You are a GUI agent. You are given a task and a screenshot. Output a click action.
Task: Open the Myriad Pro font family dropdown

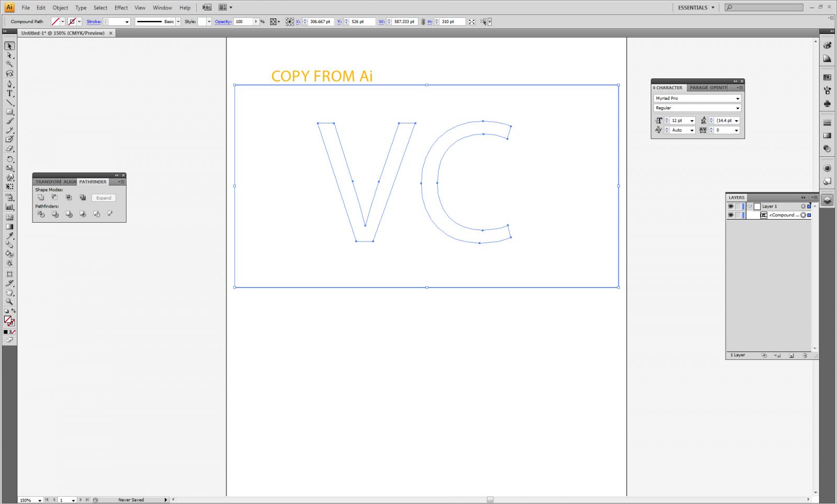tap(738, 98)
